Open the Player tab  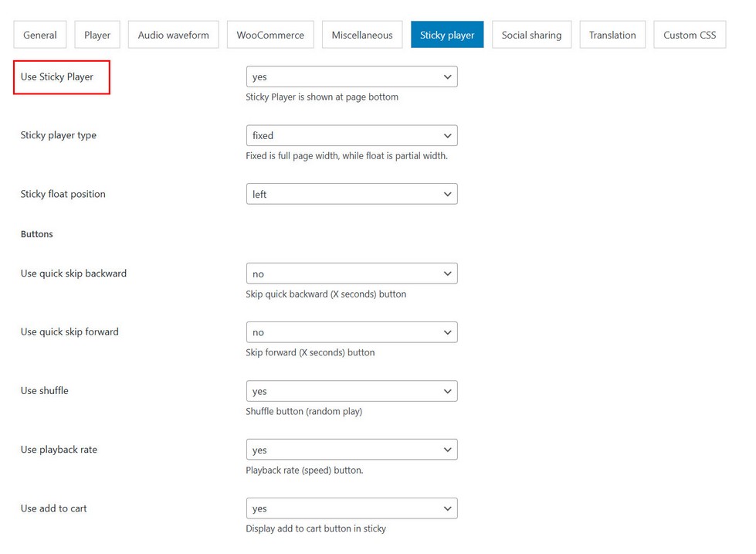(x=97, y=35)
